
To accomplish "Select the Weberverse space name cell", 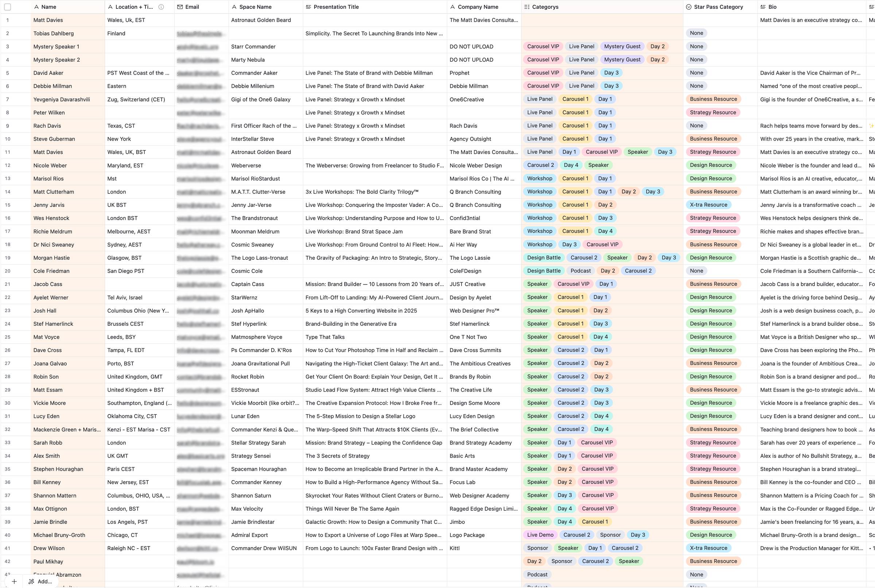I will pyautogui.click(x=266, y=165).
